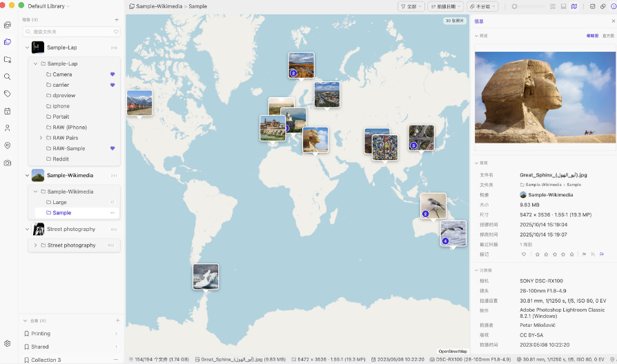Image resolution: width=617 pixels, height=364 pixels.
Task: Toggle the purple heart on Camera folder
Action: point(112,74)
